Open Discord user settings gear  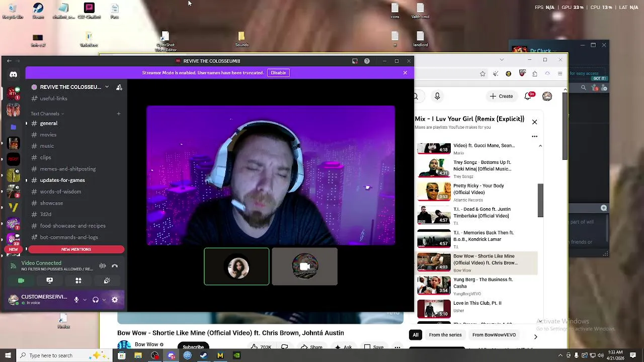115,300
